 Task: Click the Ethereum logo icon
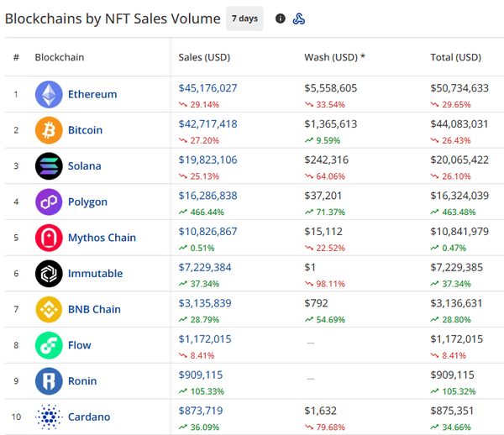coord(49,94)
